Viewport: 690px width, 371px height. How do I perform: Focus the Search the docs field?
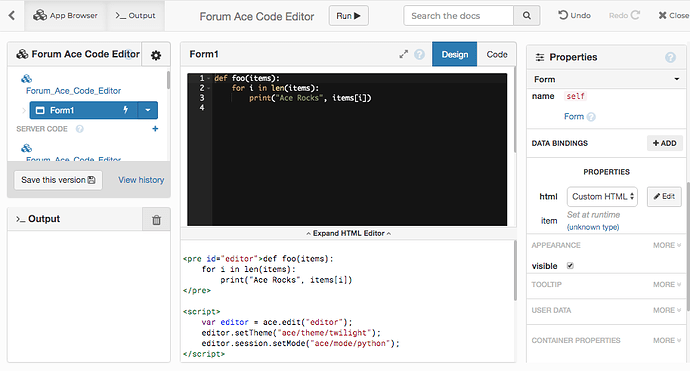(459, 16)
